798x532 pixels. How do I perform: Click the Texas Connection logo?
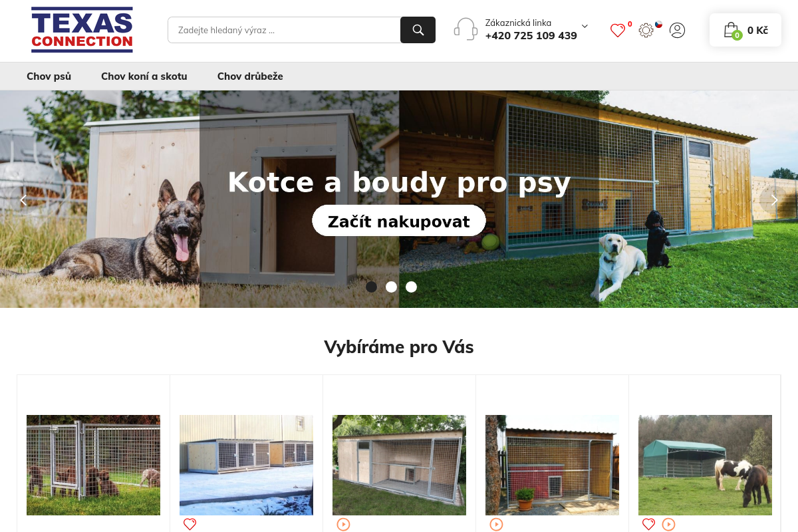click(x=82, y=30)
